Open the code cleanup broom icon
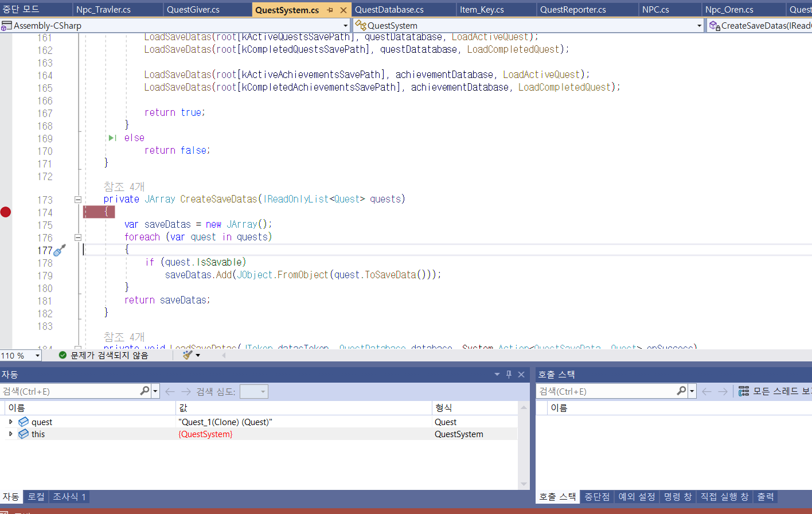 pos(187,355)
